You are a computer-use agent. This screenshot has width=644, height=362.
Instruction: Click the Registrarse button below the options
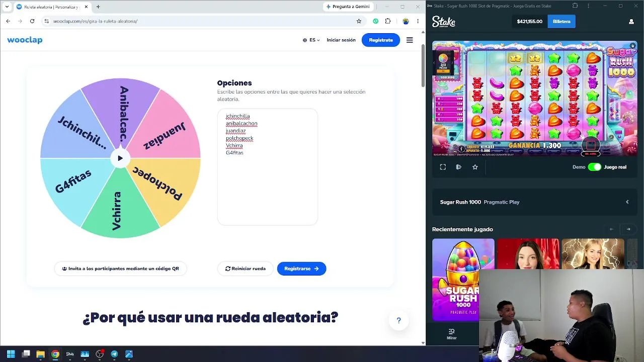tap(301, 268)
